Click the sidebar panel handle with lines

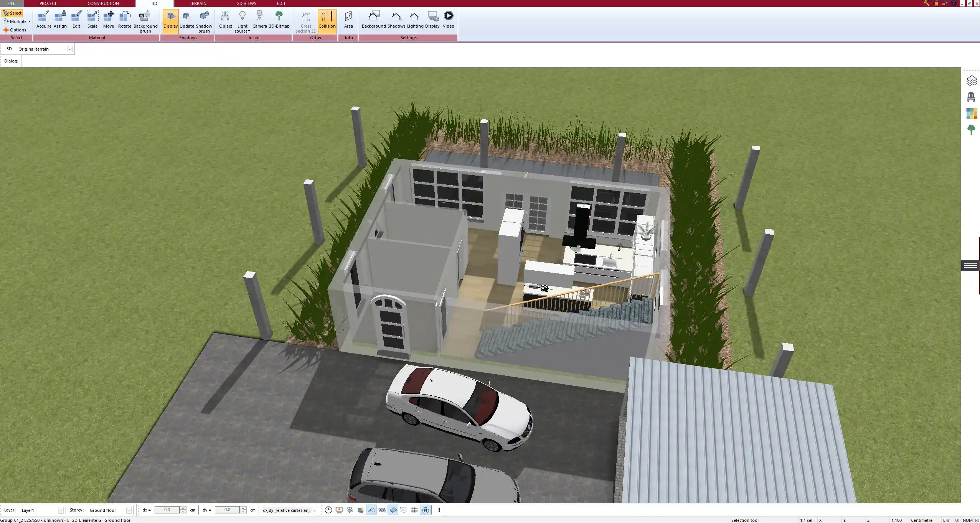point(970,266)
